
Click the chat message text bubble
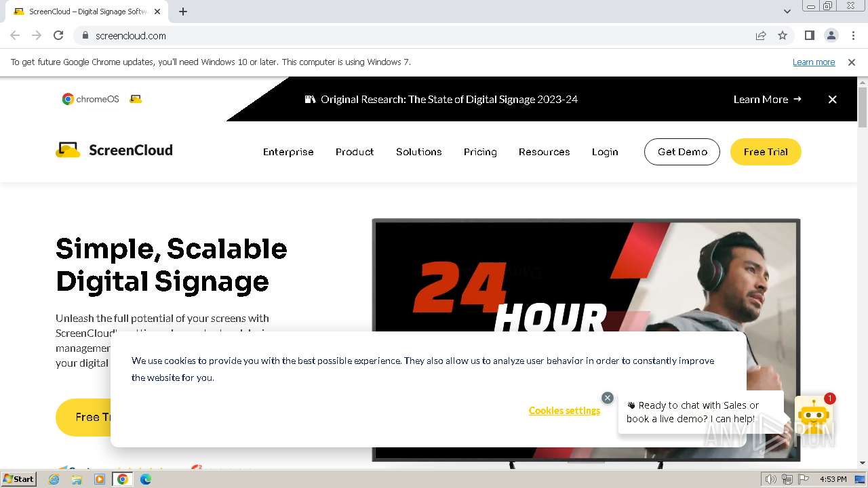point(701,411)
